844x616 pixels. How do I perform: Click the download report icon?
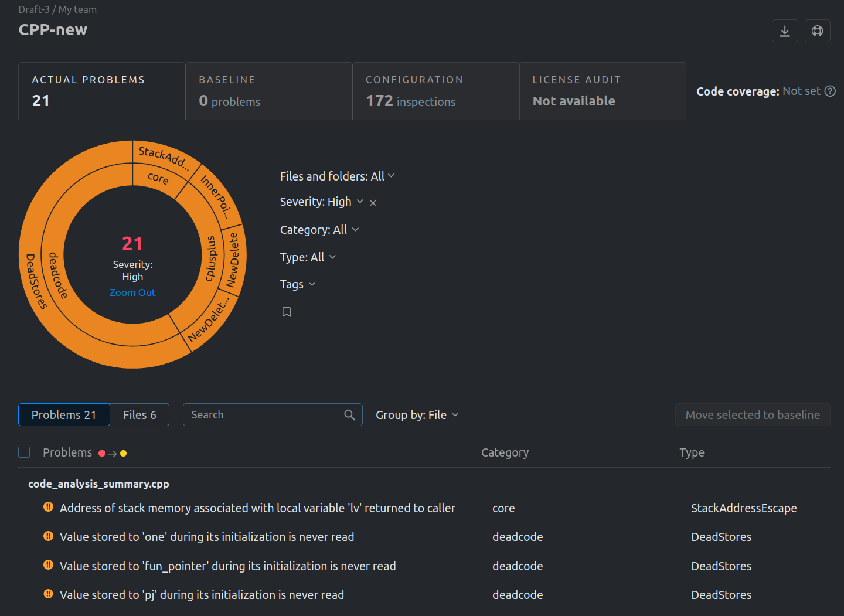[785, 31]
